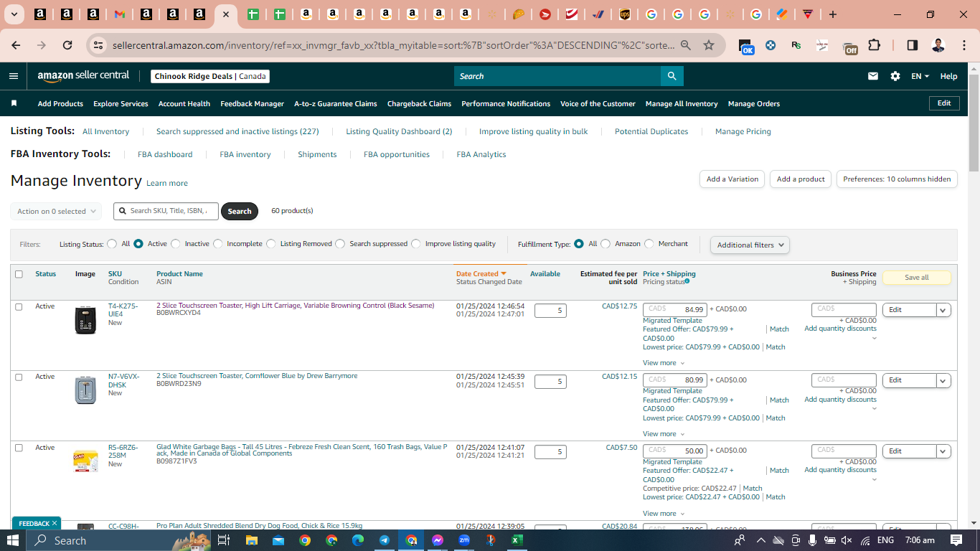Switch to the UPS browser tab
Viewport: 980px width, 551px height.
pyautogui.click(x=625, y=14)
